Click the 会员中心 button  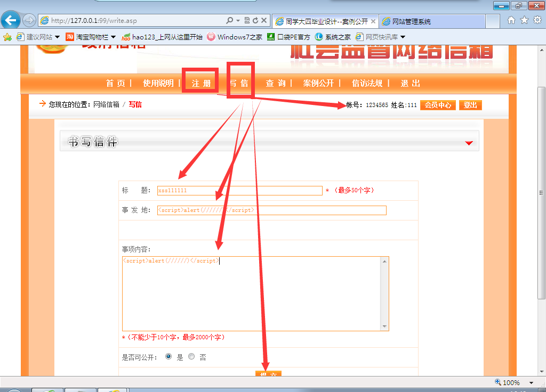(438, 105)
